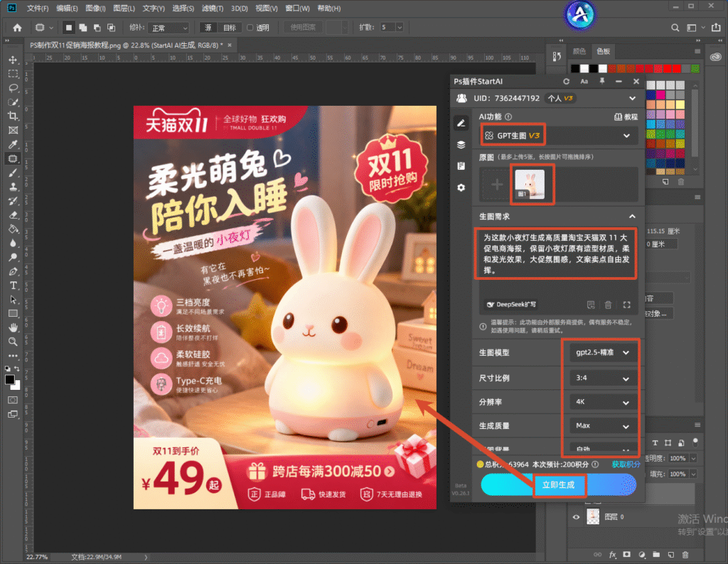
Task: Select the Paint Bucket tool
Action: [x=13, y=229]
